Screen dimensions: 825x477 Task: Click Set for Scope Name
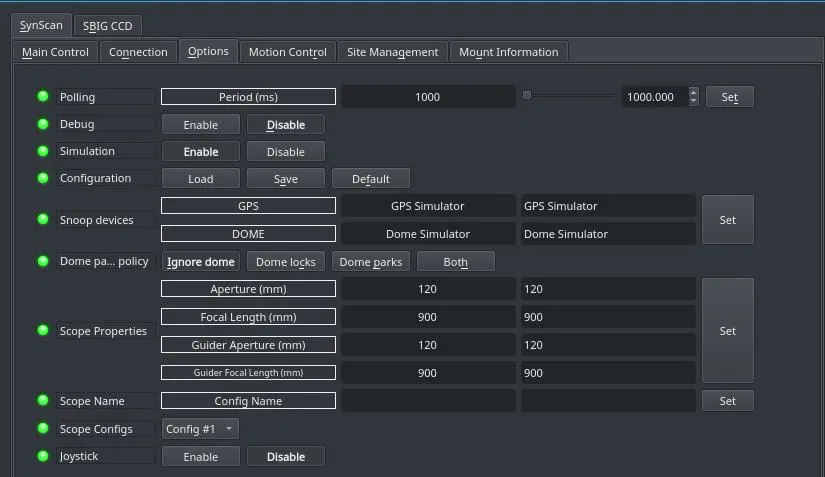728,401
